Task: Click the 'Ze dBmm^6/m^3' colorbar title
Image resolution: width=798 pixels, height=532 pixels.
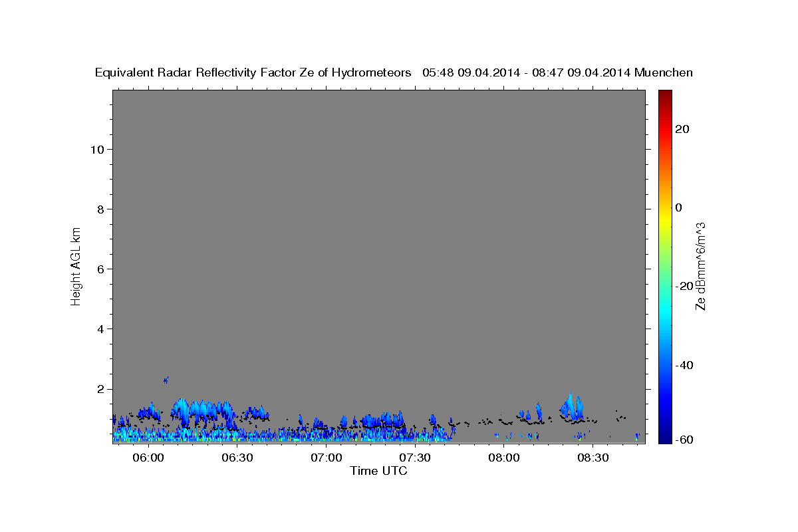Action: [700, 266]
